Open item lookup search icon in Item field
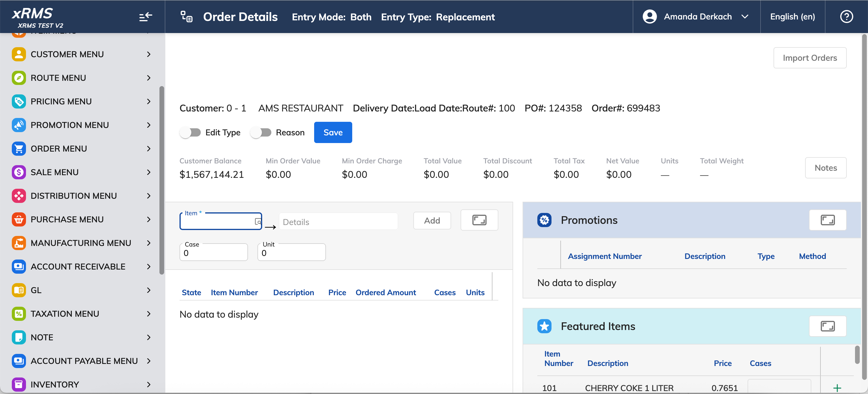Viewport: 868px width, 394px height. pyautogui.click(x=258, y=221)
